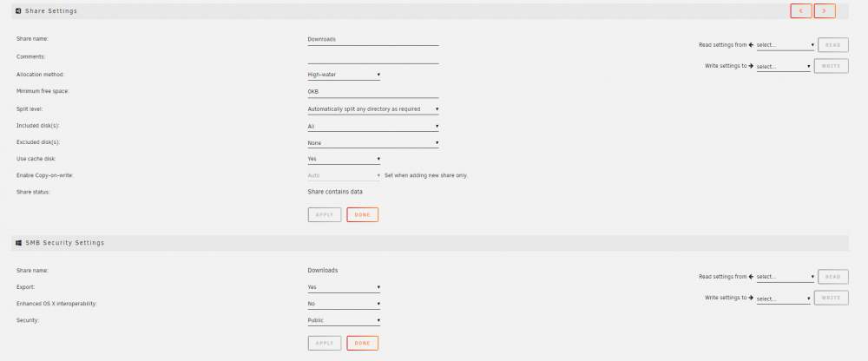Image resolution: width=868 pixels, height=361 pixels.
Task: Click the Minimum free space field
Action: [x=373, y=92]
